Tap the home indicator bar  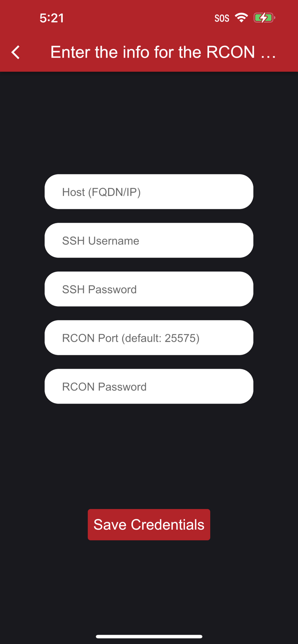[149, 636]
